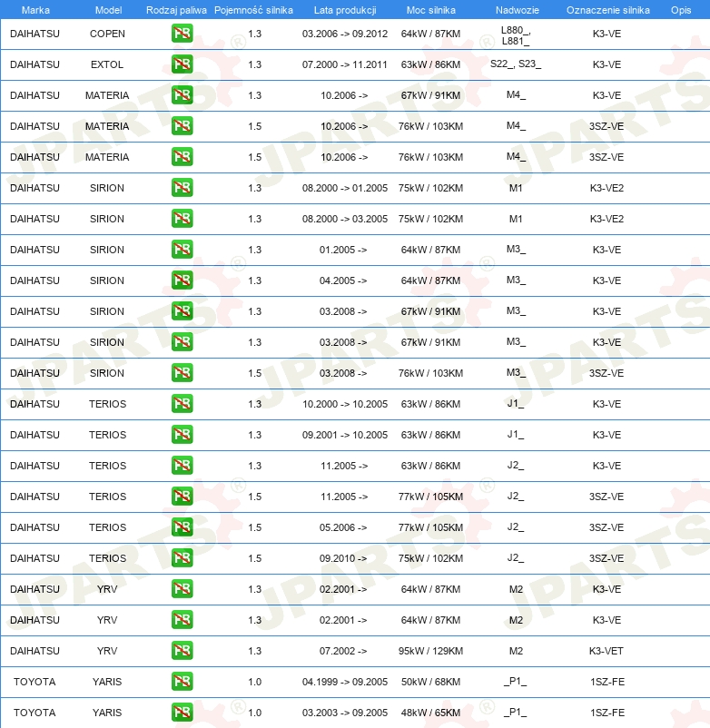Select production dates 08.2000 -> 03.2005
This screenshot has width=710, height=728.
(x=344, y=219)
